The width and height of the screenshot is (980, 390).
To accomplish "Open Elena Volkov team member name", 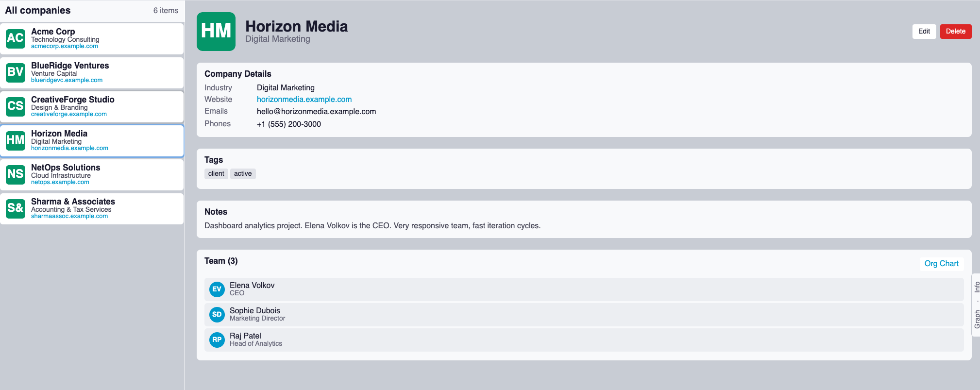I will coord(252,286).
